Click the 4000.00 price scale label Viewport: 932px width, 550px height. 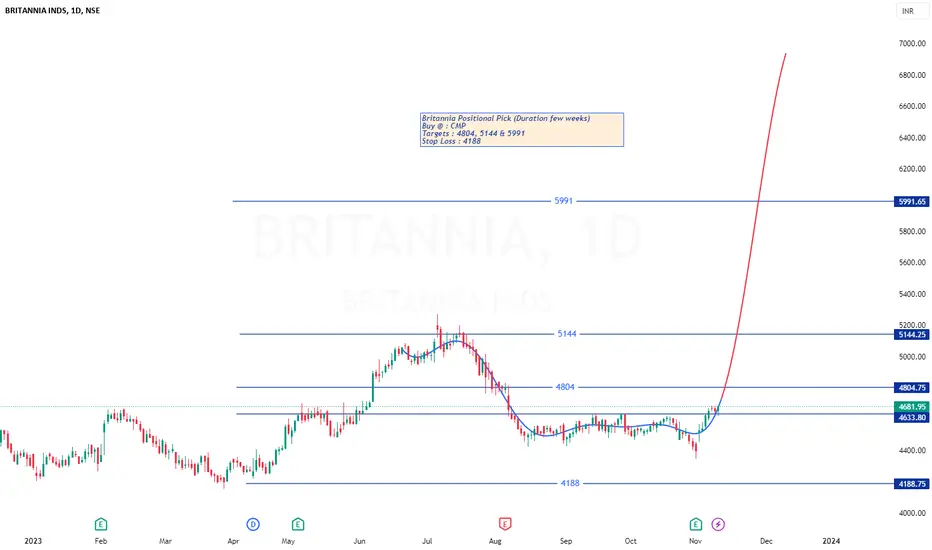tap(912, 513)
